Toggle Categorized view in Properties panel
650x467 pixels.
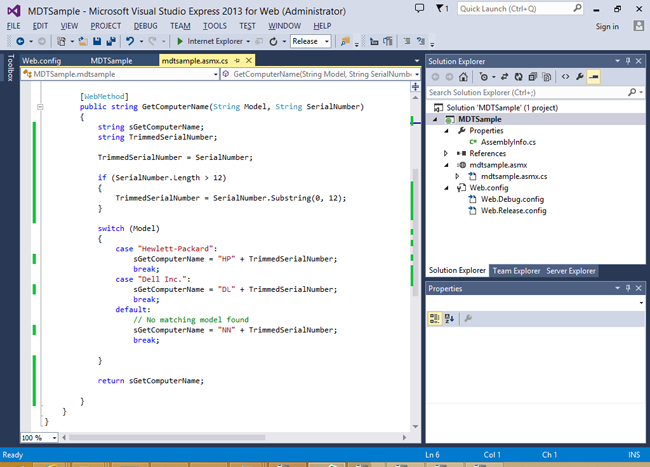[435, 318]
